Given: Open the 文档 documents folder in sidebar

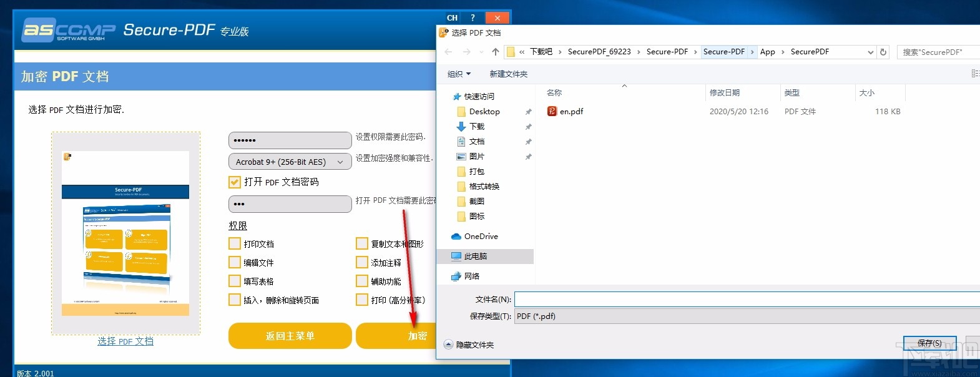Looking at the screenshot, I should coord(477,142).
